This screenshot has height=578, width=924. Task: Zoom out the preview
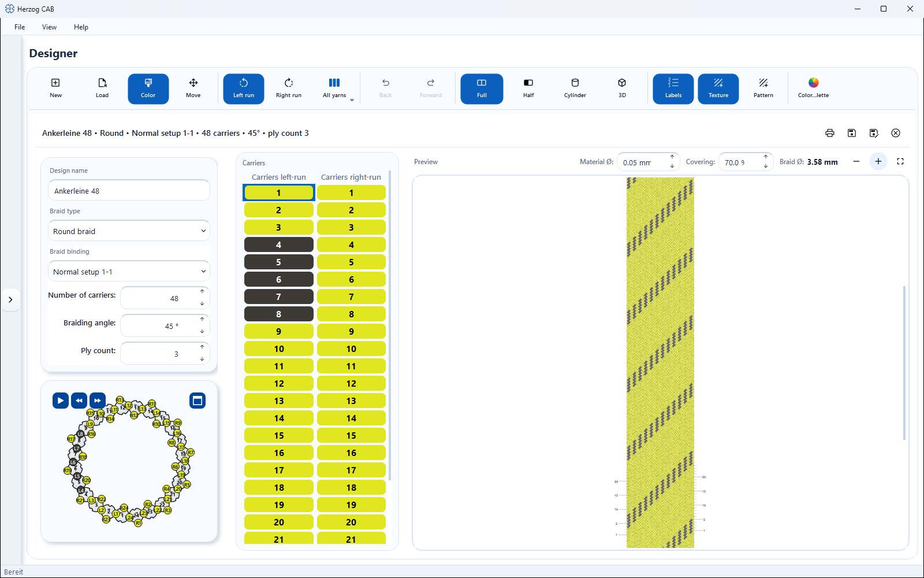[856, 161]
